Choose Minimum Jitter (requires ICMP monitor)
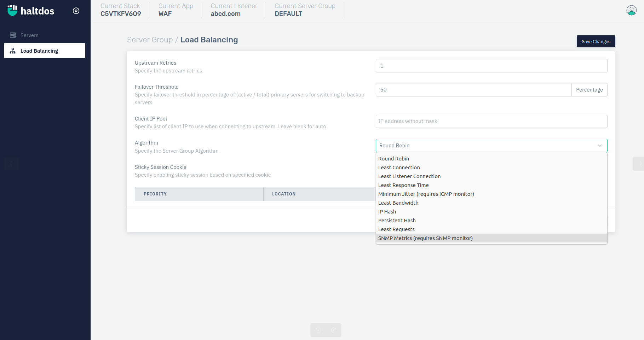This screenshot has height=340, width=644. point(491,194)
